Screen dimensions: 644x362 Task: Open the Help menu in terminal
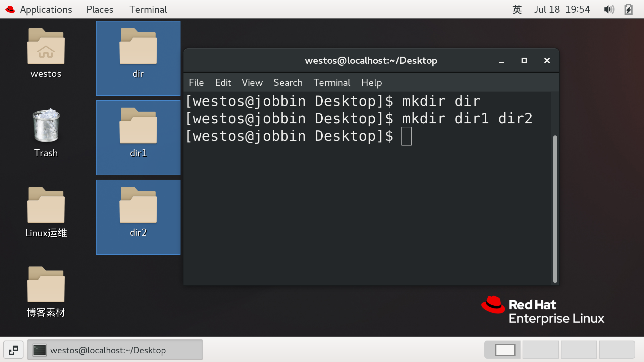pyautogui.click(x=371, y=82)
